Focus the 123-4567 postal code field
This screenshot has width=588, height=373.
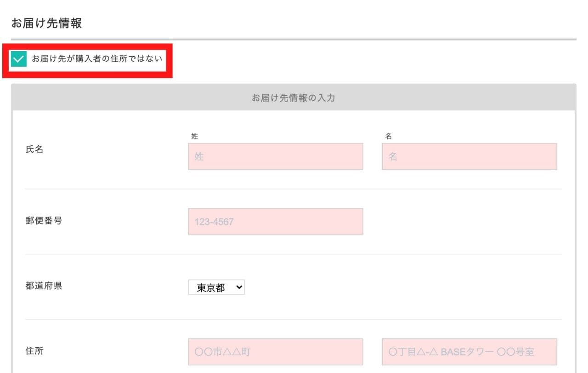(276, 222)
